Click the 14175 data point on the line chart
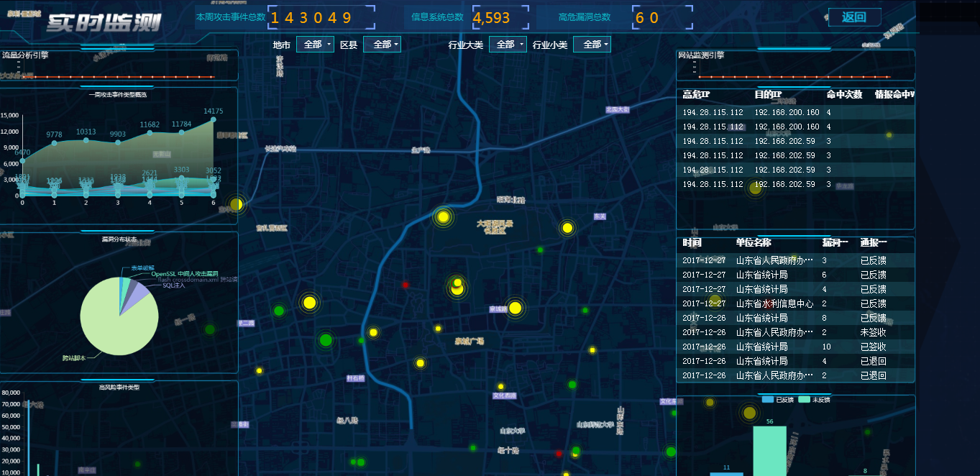The width and height of the screenshot is (980, 476). (x=214, y=119)
